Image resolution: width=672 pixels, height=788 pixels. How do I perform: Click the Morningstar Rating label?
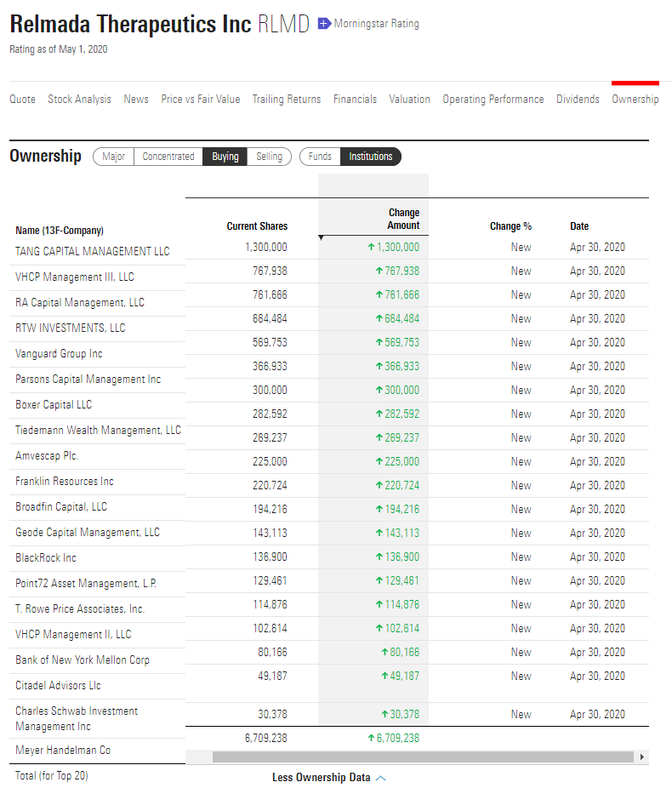[x=376, y=24]
